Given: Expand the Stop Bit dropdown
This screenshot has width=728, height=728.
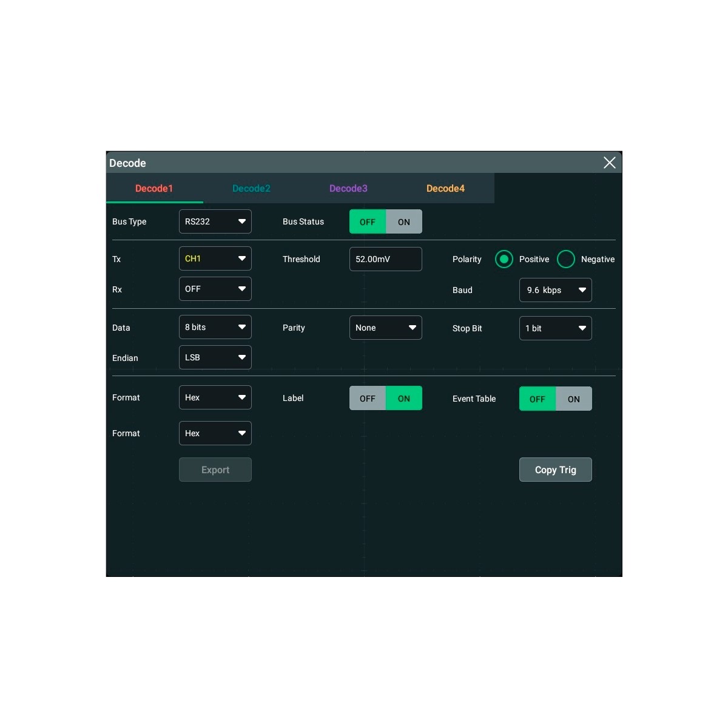Looking at the screenshot, I should (555, 328).
